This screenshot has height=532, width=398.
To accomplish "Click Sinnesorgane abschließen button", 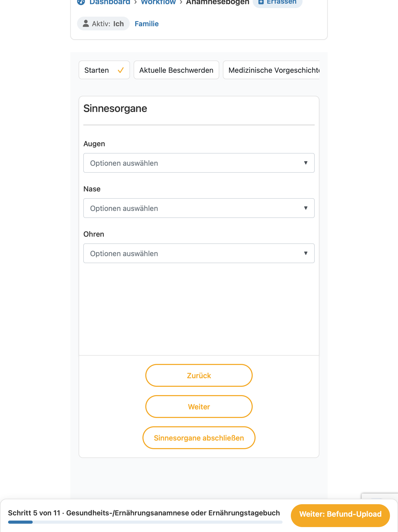I will click(x=199, y=438).
